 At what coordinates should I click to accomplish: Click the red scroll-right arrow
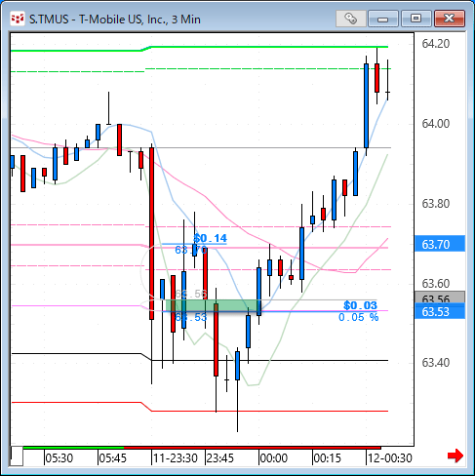[x=455, y=456]
